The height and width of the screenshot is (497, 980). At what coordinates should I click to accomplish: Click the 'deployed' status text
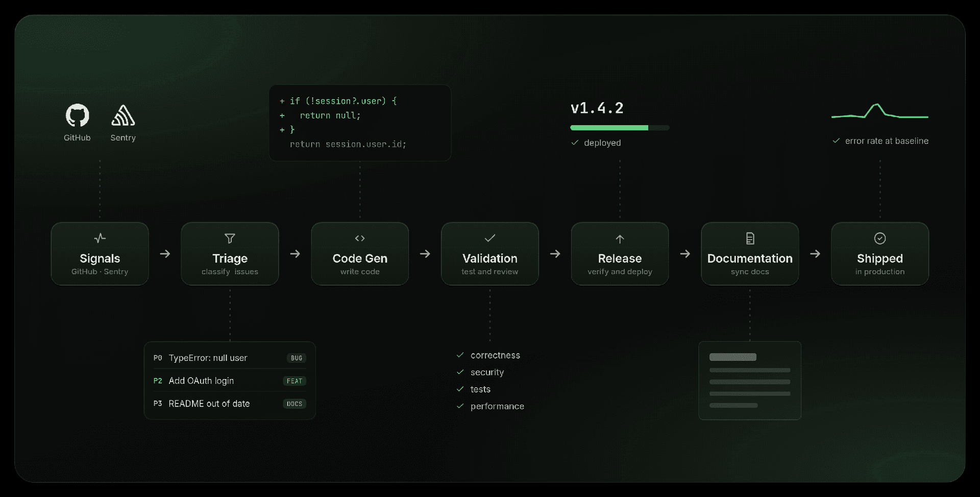click(x=602, y=143)
